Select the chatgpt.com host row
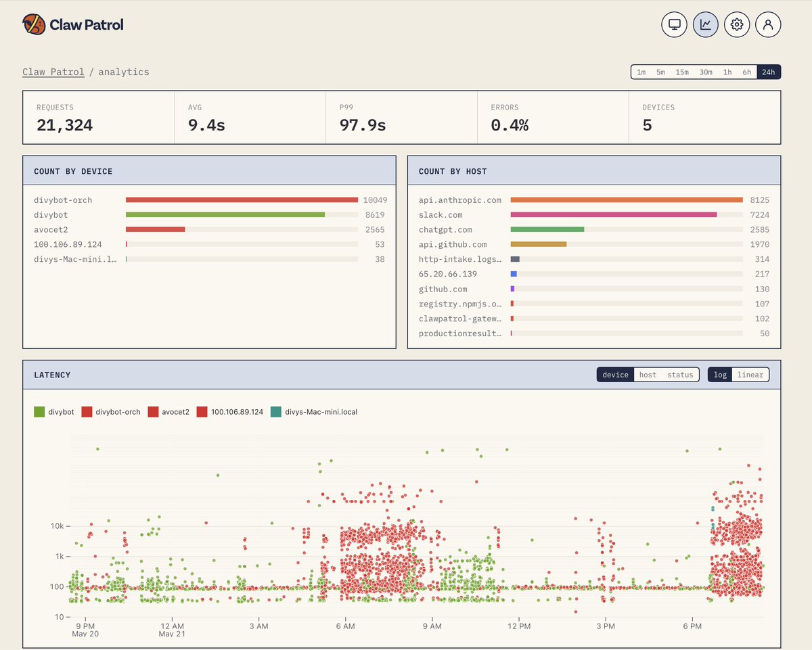This screenshot has width=812, height=650. 594,230
